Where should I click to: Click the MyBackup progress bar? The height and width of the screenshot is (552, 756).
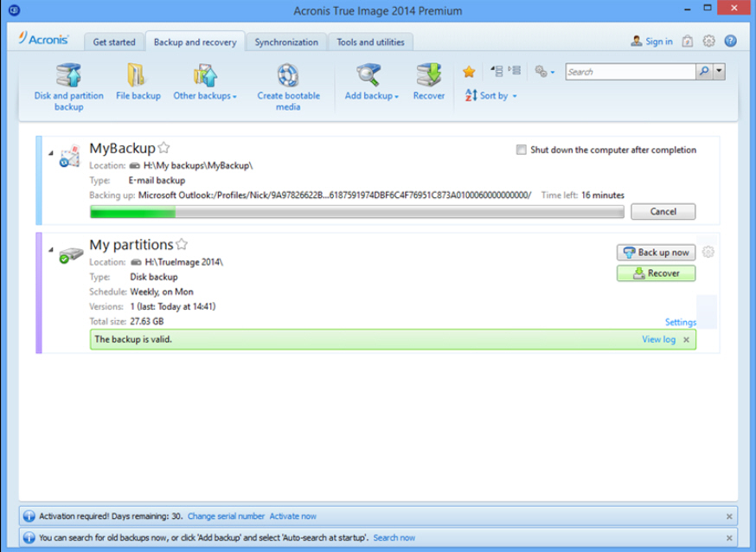point(356,212)
